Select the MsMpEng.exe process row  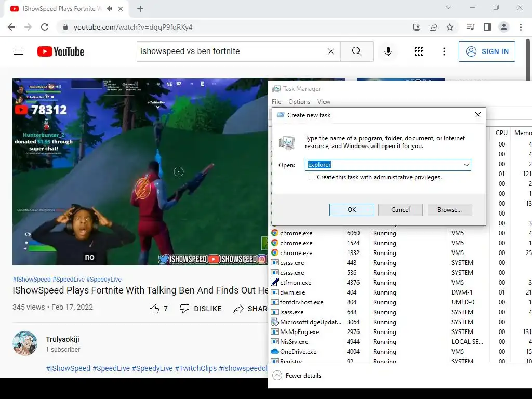tap(401, 331)
